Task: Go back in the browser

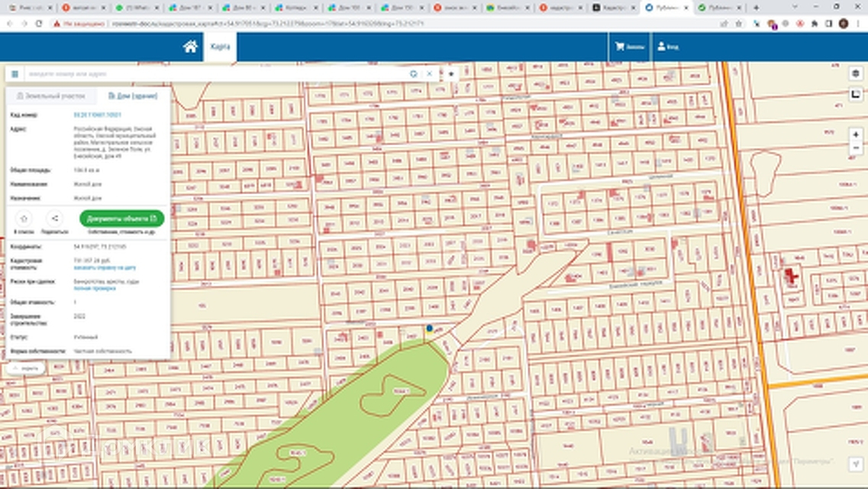Action: click(9, 24)
